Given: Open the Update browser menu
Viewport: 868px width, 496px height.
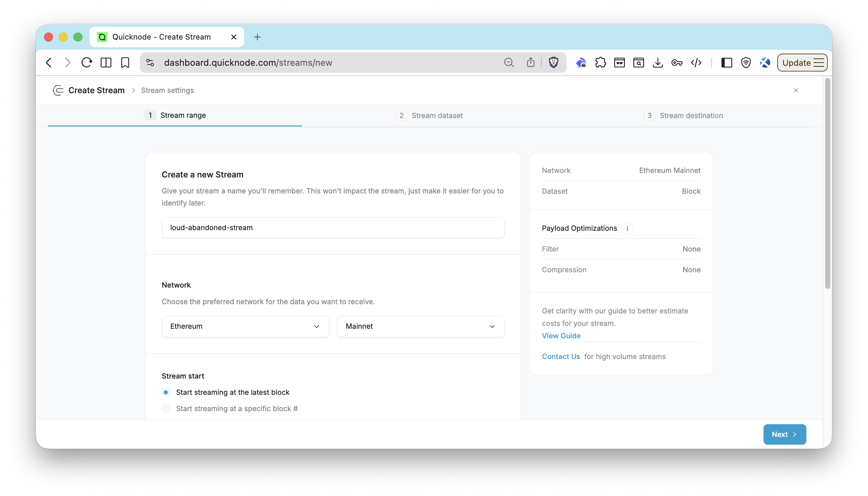Looking at the screenshot, I should coord(802,63).
